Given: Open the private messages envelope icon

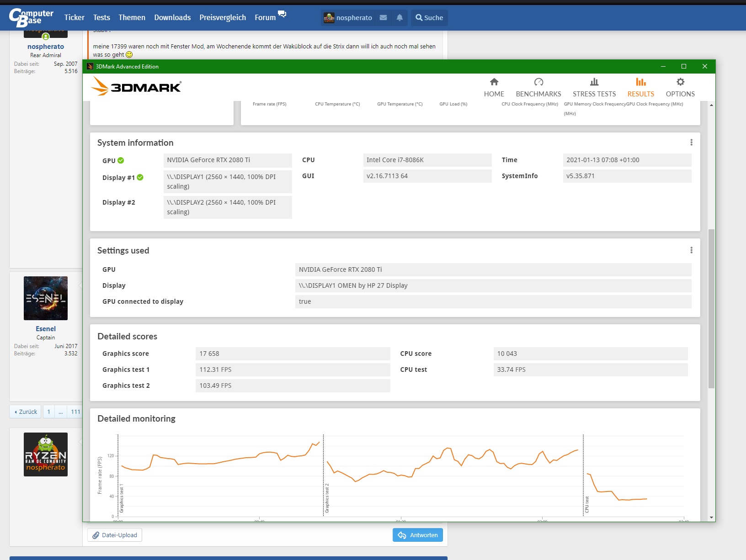Looking at the screenshot, I should (384, 18).
